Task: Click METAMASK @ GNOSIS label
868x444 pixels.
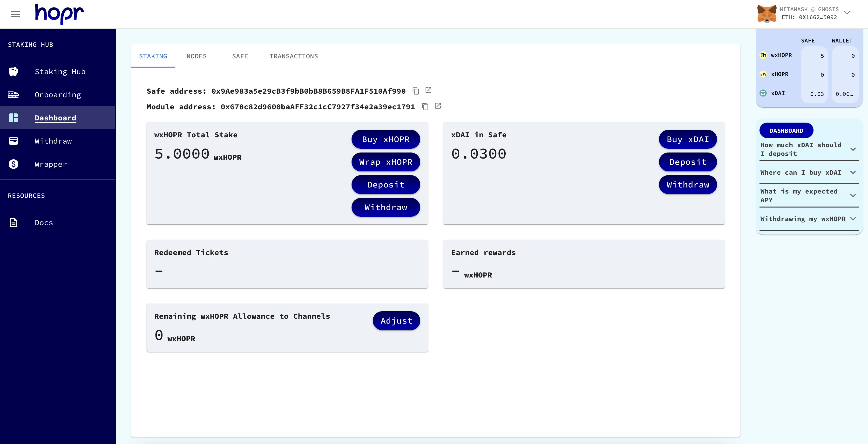Action: pyautogui.click(x=809, y=9)
